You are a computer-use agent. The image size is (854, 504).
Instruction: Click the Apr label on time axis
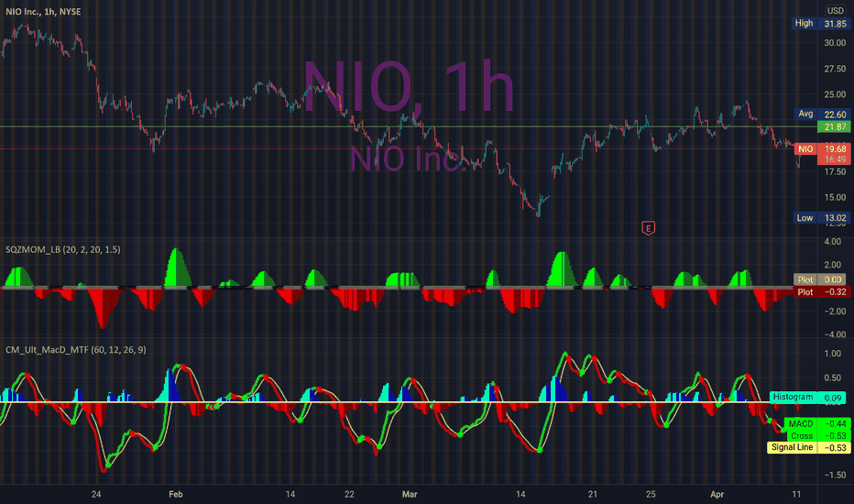pos(717,494)
